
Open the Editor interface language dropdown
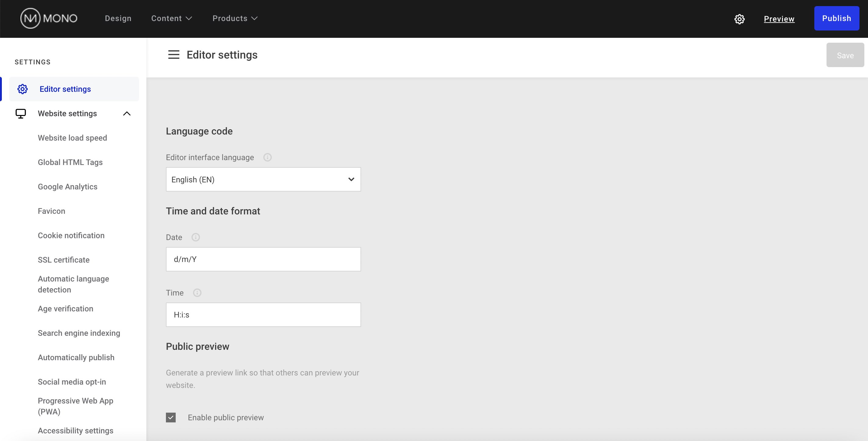263,179
